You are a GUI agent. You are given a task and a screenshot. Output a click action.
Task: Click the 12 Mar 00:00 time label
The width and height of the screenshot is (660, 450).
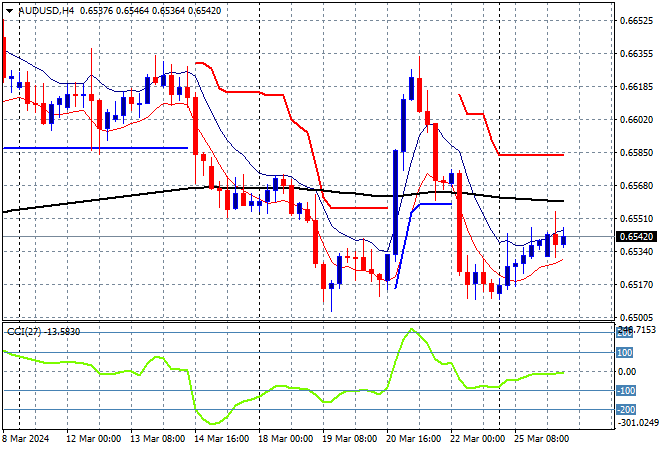[93, 438]
